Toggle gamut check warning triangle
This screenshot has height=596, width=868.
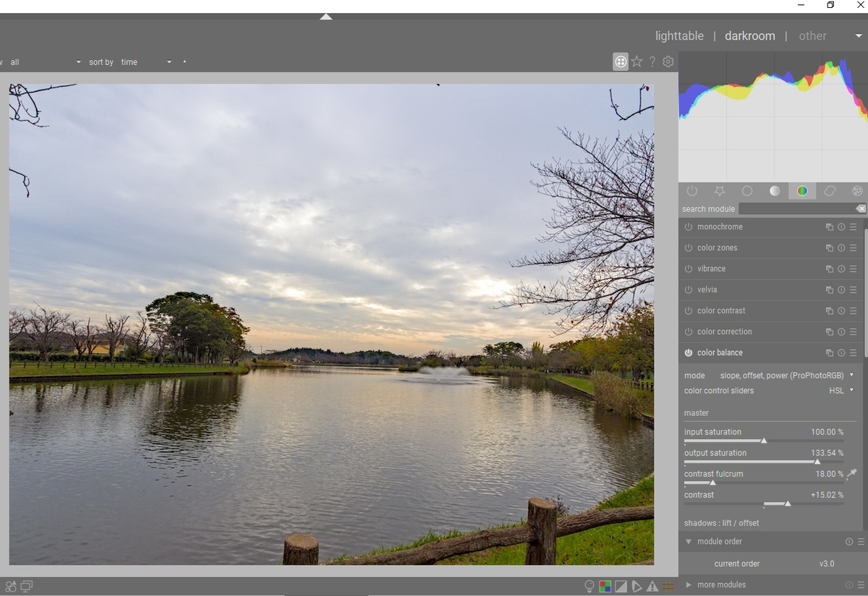652,587
